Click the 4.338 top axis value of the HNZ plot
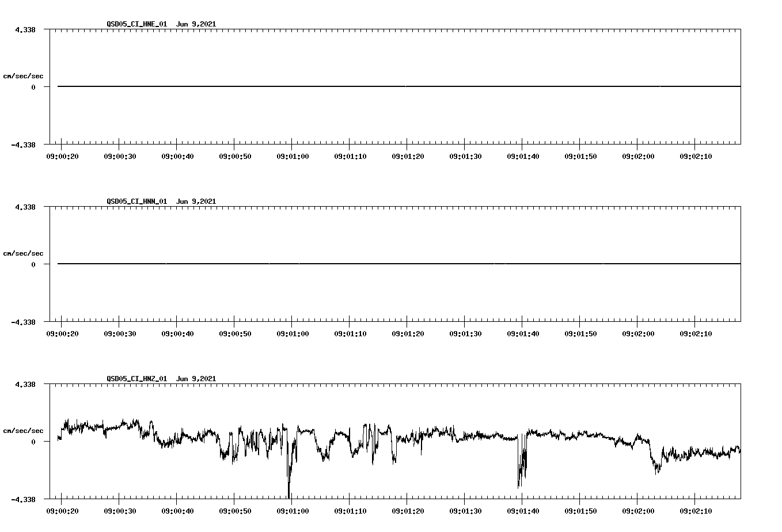This screenshot has width=782, height=532. (25, 384)
